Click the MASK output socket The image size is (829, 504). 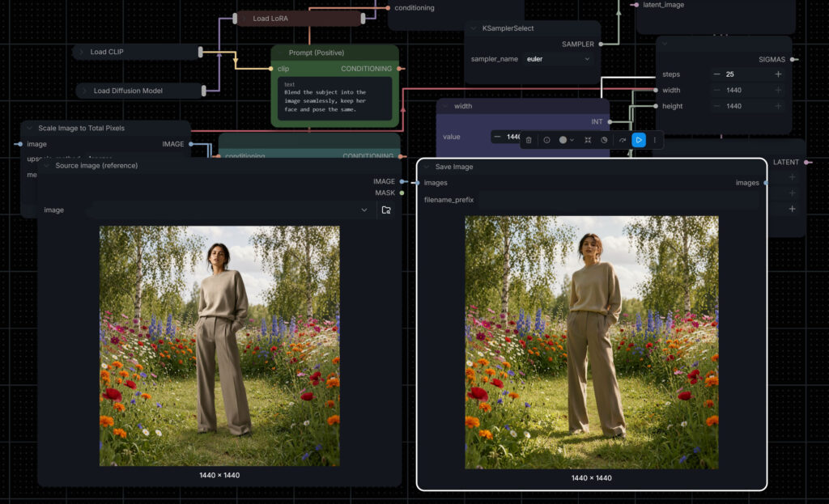[402, 193]
